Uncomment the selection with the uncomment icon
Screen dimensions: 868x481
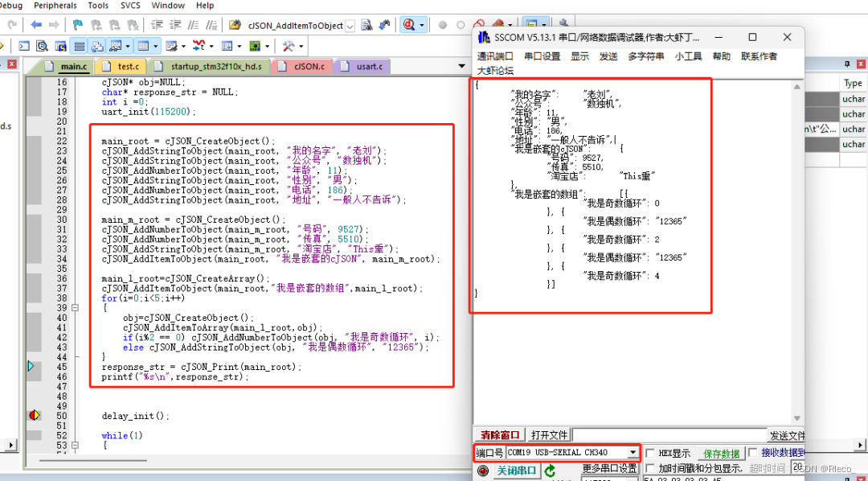pos(211,25)
